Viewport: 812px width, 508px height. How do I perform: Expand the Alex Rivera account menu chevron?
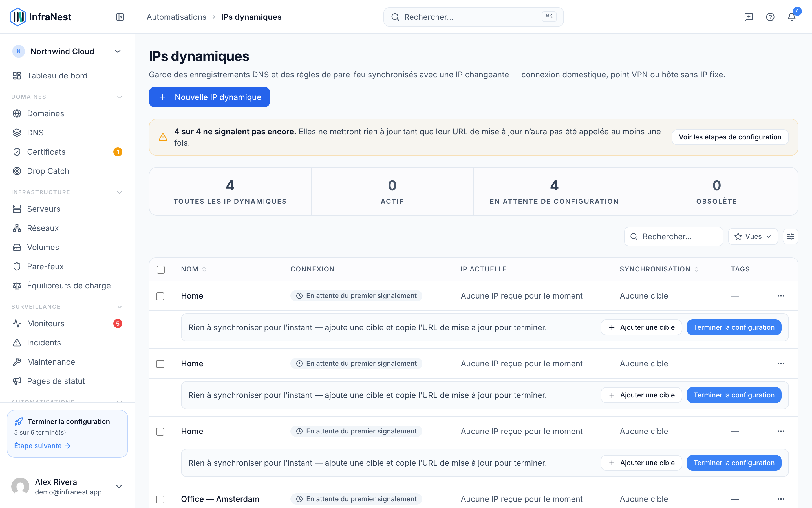[x=119, y=487]
